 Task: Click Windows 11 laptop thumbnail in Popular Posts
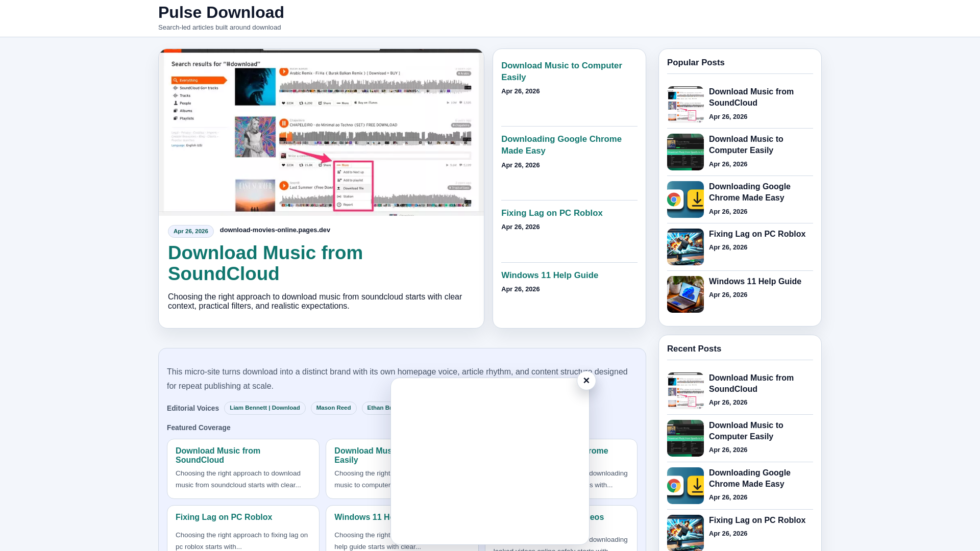point(685,294)
